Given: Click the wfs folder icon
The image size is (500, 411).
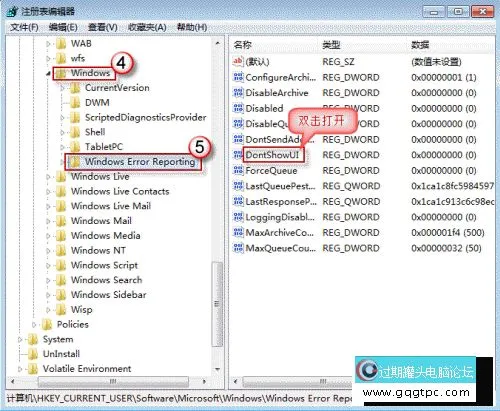Looking at the screenshot, I should [61, 58].
